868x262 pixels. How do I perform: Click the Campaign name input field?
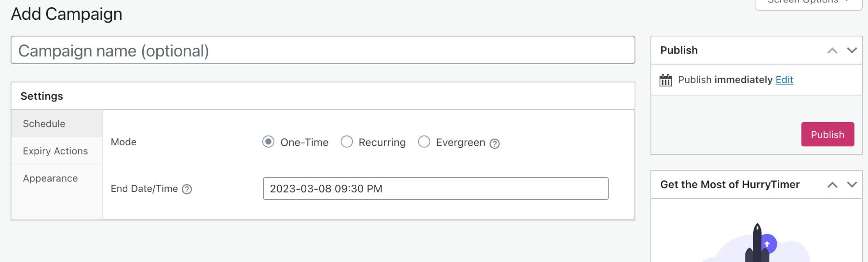pos(322,50)
